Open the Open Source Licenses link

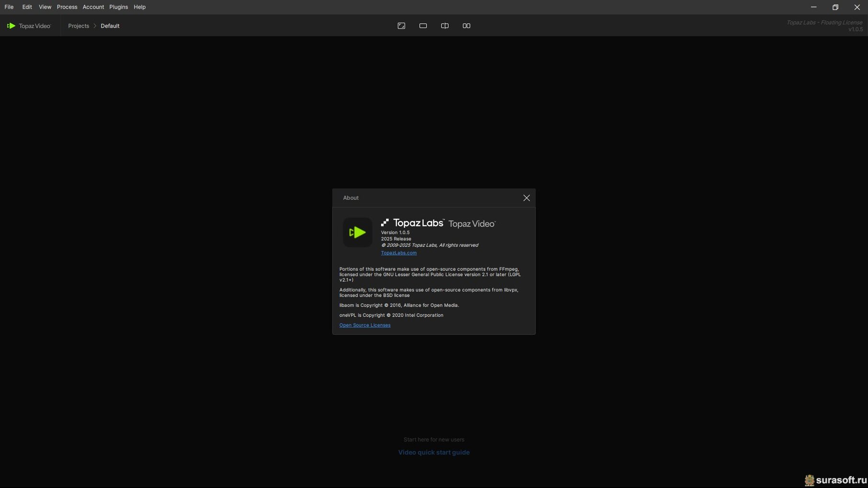point(364,325)
